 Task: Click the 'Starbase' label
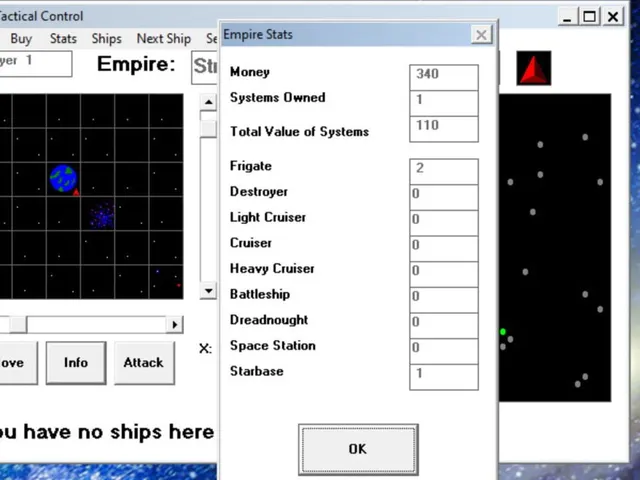click(257, 371)
